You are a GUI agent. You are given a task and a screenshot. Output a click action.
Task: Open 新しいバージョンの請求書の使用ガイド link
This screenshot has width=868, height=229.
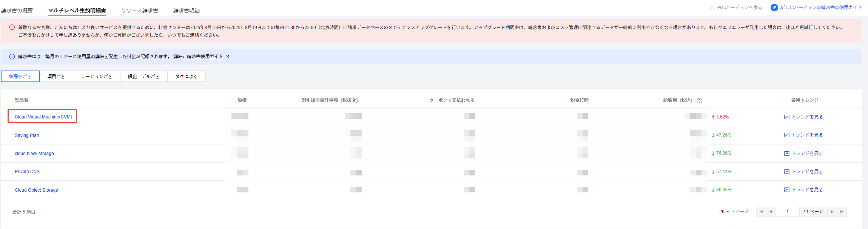click(821, 8)
